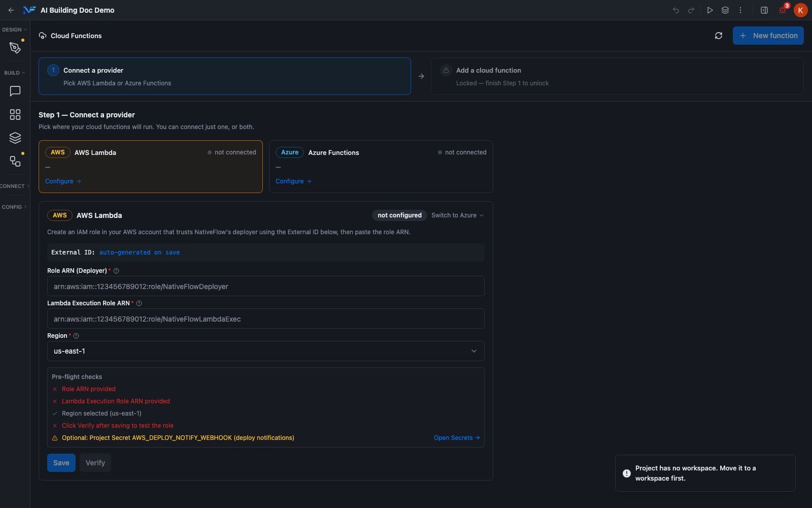Refresh the cloud functions list
This screenshot has height=508, width=812.
(x=719, y=36)
